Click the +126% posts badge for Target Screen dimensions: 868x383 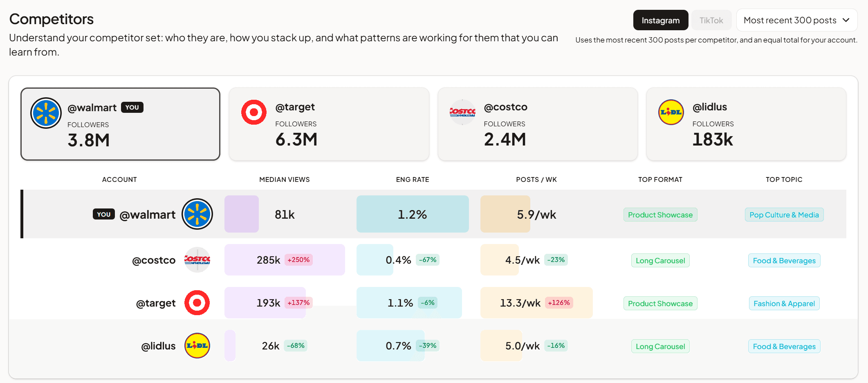coord(559,303)
